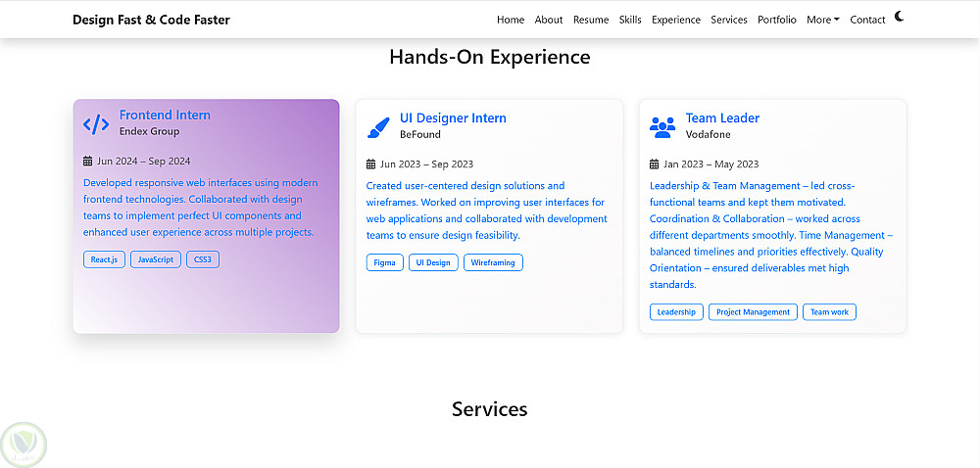
Task: Click the JavaScript skill tag
Action: [156, 259]
